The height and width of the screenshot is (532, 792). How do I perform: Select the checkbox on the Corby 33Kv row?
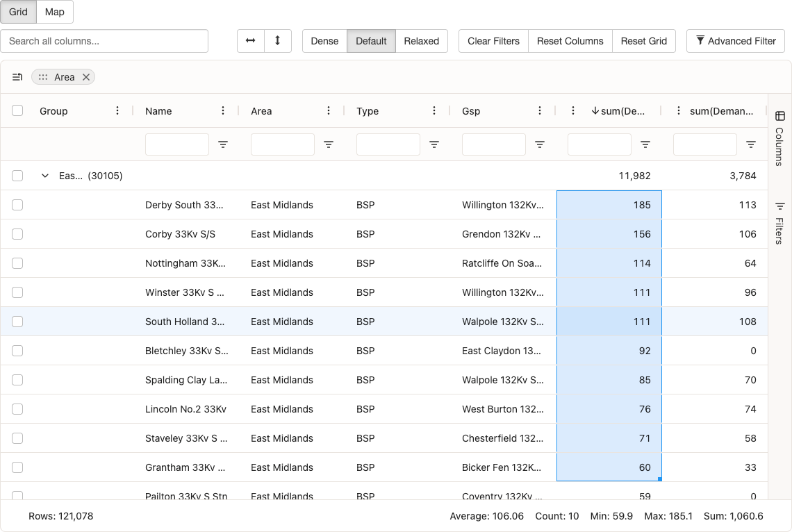coord(17,234)
